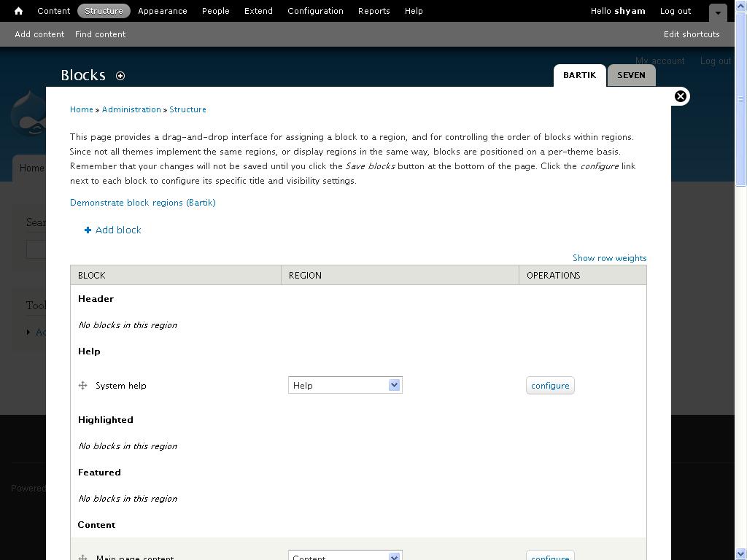Open the Help menu in toolbar
The width and height of the screenshot is (747, 560).
[414, 11]
